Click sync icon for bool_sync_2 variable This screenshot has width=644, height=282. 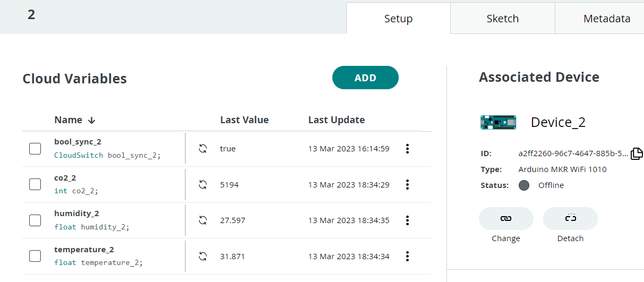click(x=202, y=149)
